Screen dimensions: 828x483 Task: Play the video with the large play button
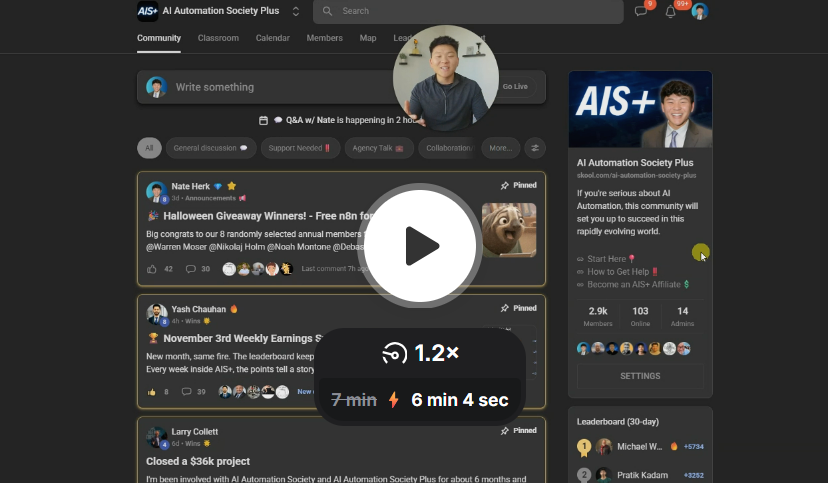pos(419,245)
